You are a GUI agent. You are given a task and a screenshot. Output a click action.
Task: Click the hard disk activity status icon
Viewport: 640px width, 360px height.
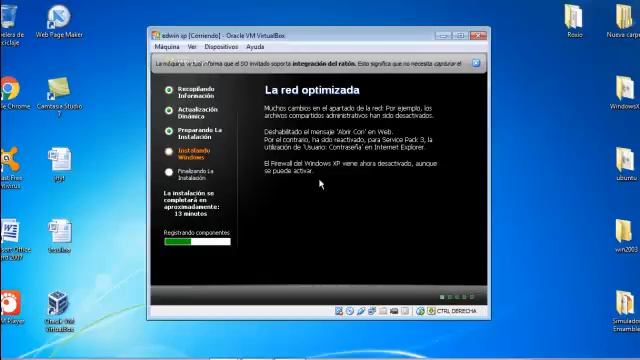click(x=339, y=311)
